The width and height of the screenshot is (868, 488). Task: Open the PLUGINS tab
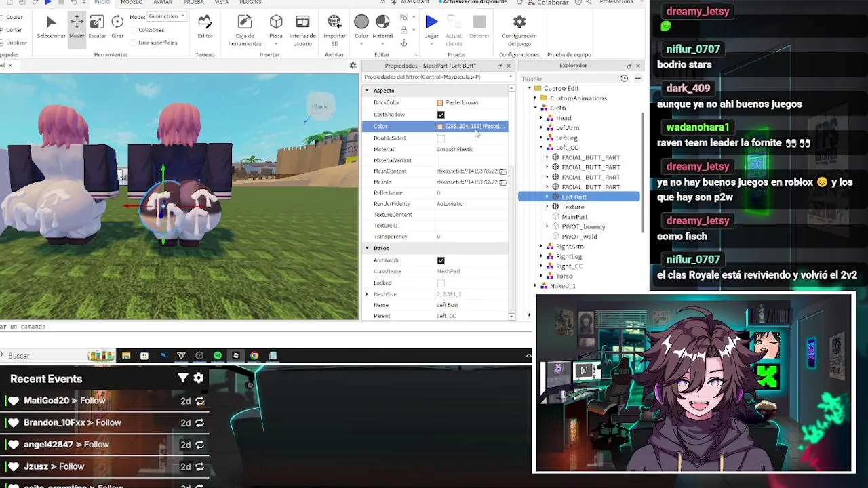tap(250, 3)
